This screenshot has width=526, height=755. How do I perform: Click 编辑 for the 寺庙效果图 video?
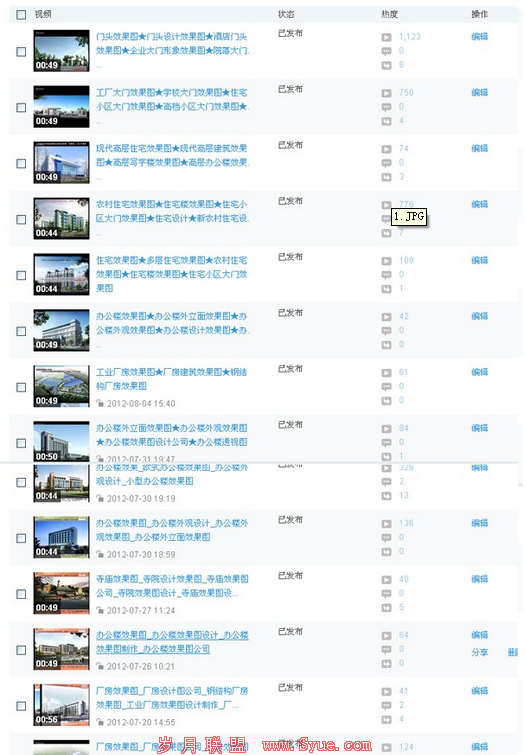coord(479,579)
